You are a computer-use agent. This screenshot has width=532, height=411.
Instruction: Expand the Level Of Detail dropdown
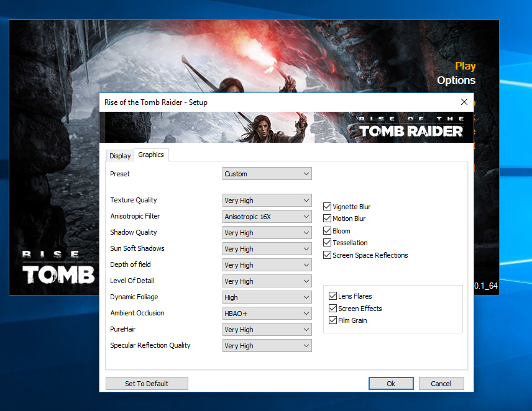pyautogui.click(x=267, y=281)
